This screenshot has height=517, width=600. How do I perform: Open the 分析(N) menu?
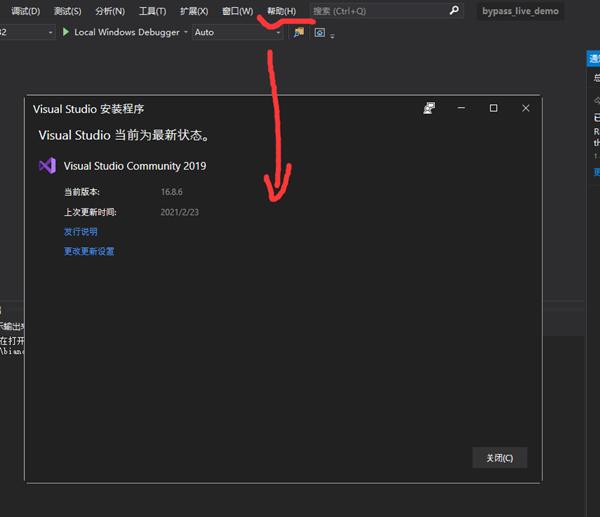point(110,11)
